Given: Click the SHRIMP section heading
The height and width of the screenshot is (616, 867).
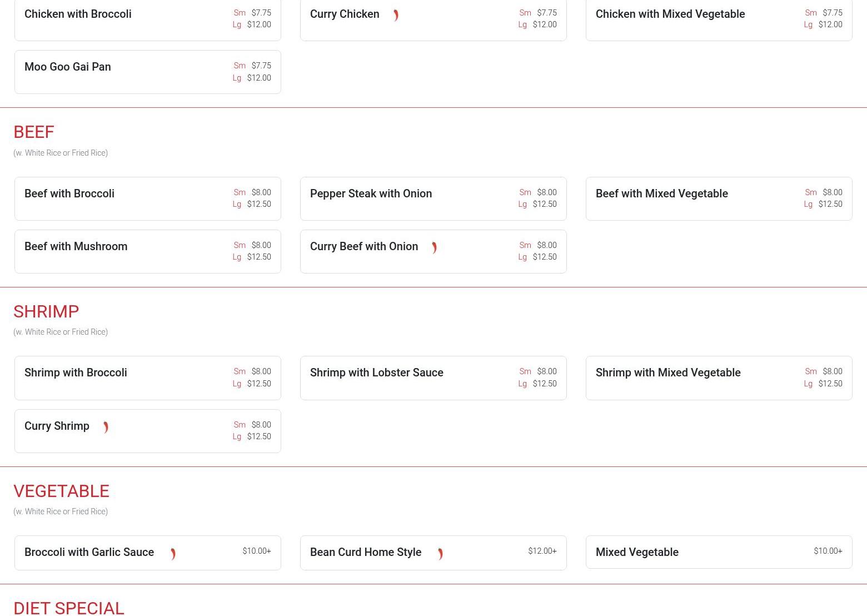Looking at the screenshot, I should point(46,311).
